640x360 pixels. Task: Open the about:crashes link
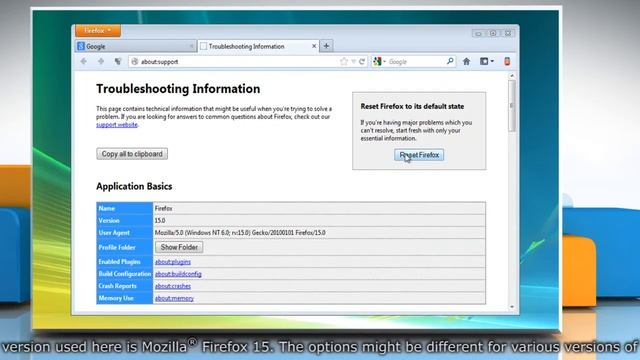pos(173,287)
